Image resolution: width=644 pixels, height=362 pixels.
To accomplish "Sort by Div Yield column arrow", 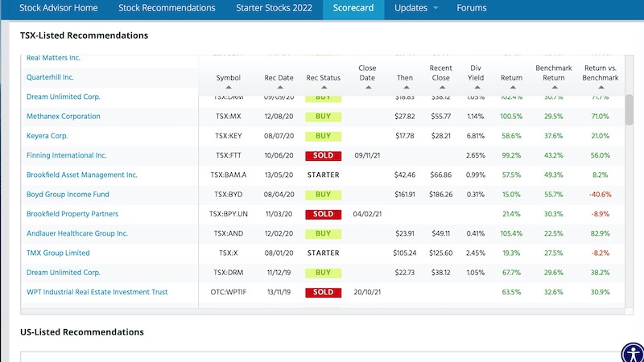I will (477, 88).
